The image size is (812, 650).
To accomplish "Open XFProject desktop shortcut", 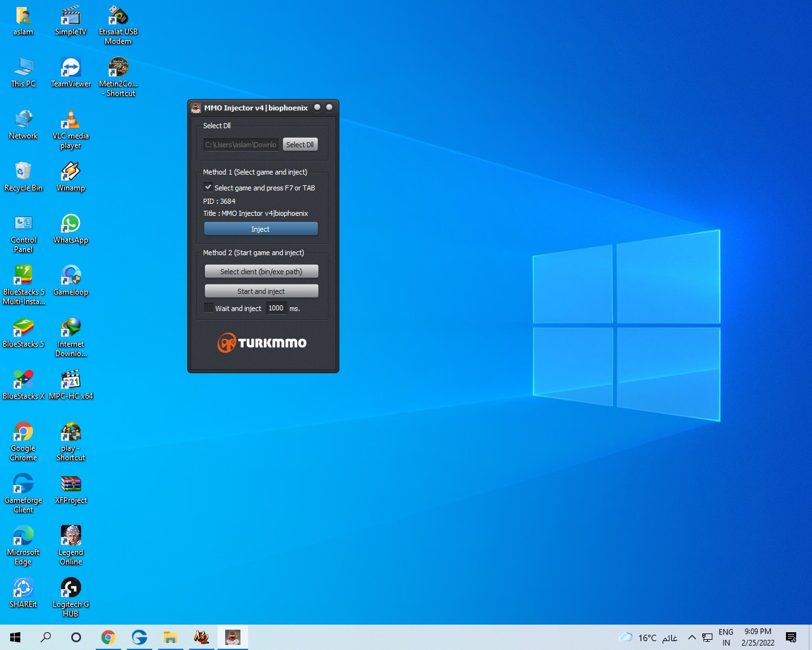I will (70, 489).
